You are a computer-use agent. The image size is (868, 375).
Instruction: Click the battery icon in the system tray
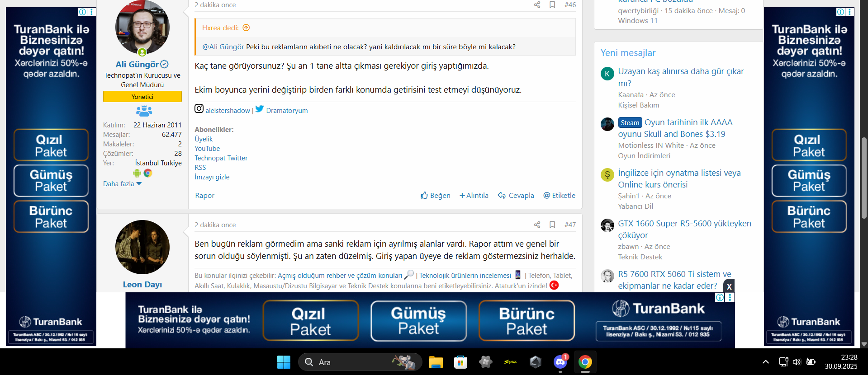(x=811, y=362)
